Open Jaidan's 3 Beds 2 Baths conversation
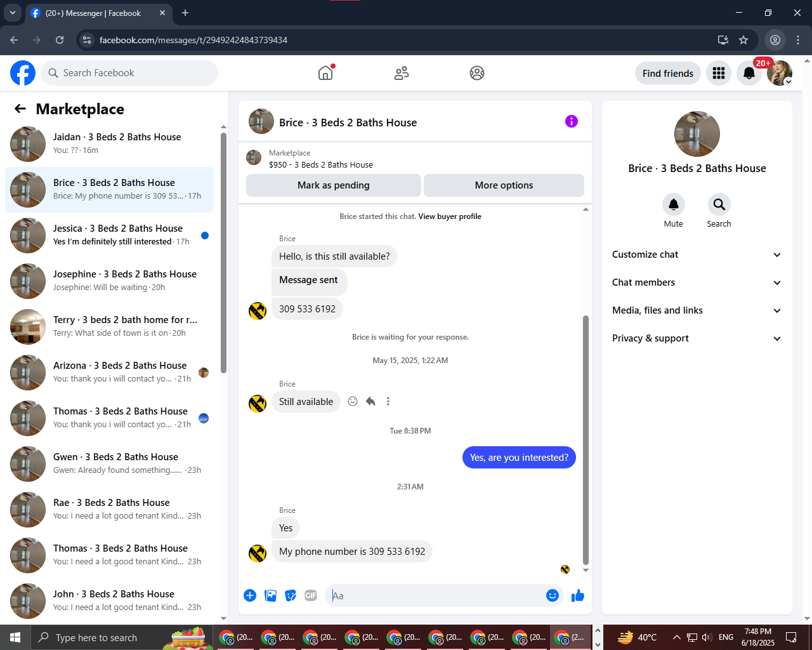This screenshot has width=812, height=650. click(109, 144)
